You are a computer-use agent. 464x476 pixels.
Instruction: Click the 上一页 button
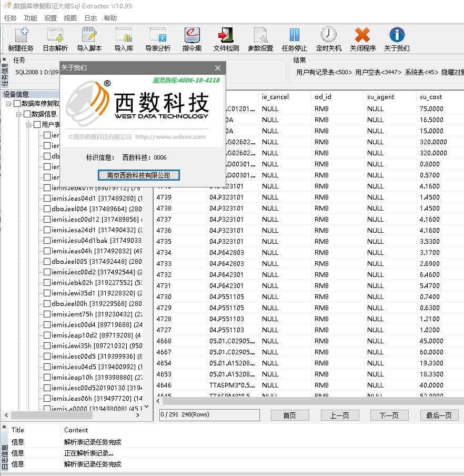click(x=340, y=415)
